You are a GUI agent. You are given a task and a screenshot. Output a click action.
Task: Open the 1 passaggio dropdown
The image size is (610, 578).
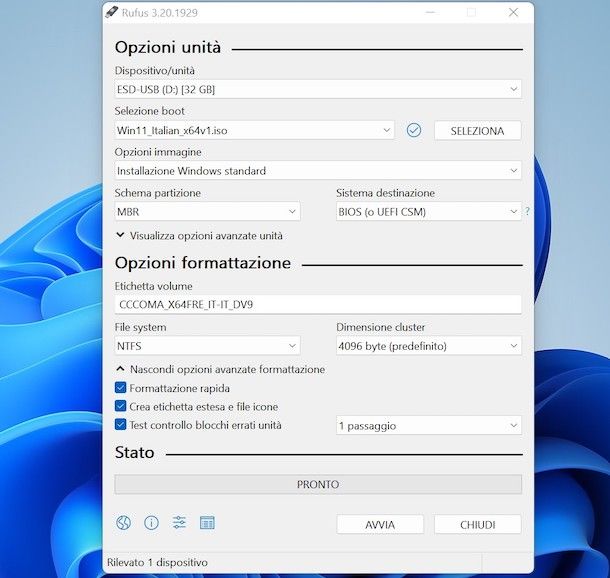tap(429, 426)
